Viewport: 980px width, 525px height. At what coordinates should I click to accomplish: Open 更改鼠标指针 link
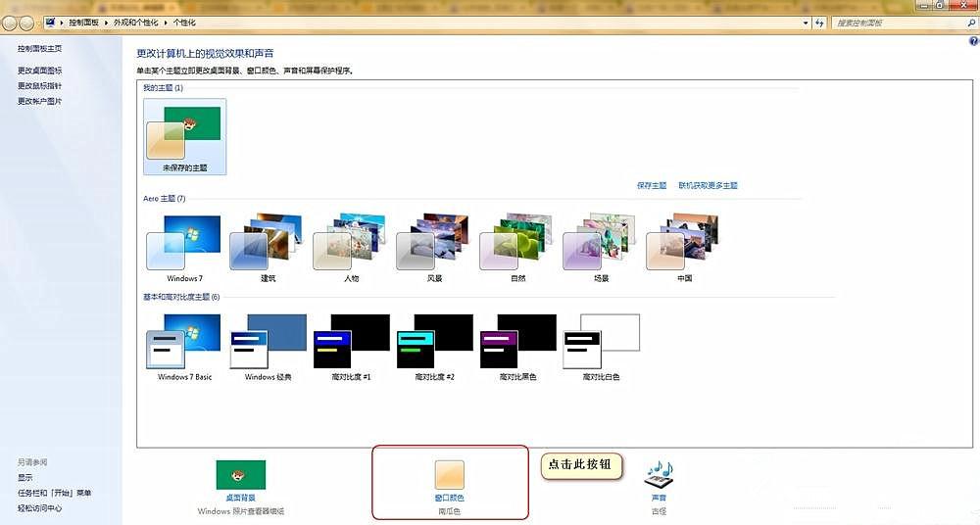[40, 85]
